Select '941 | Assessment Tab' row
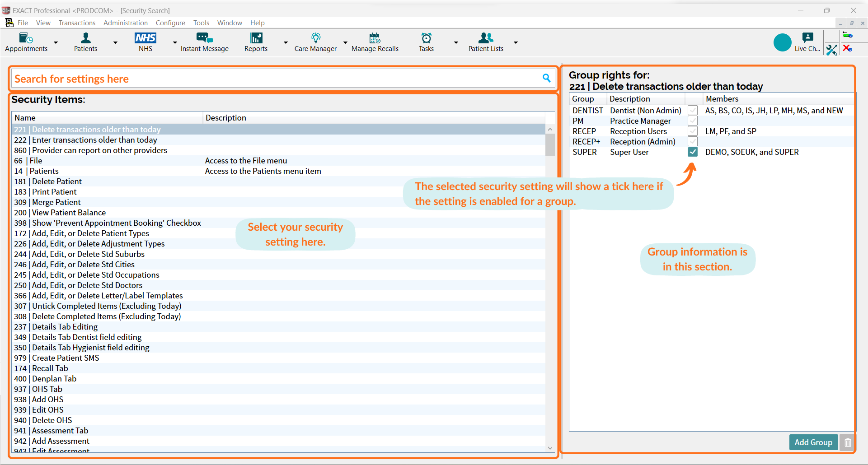Image resolution: width=868 pixels, height=465 pixels. [278, 431]
